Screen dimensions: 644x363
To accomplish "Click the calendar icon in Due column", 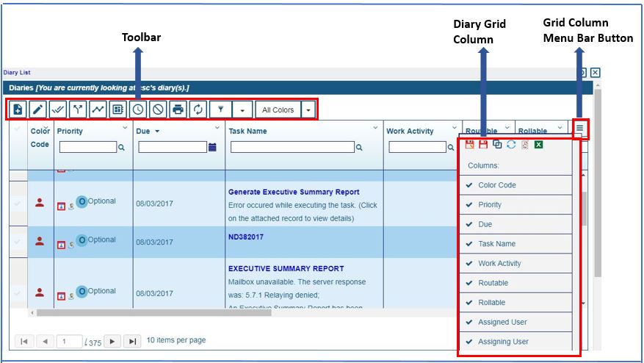I will [213, 147].
